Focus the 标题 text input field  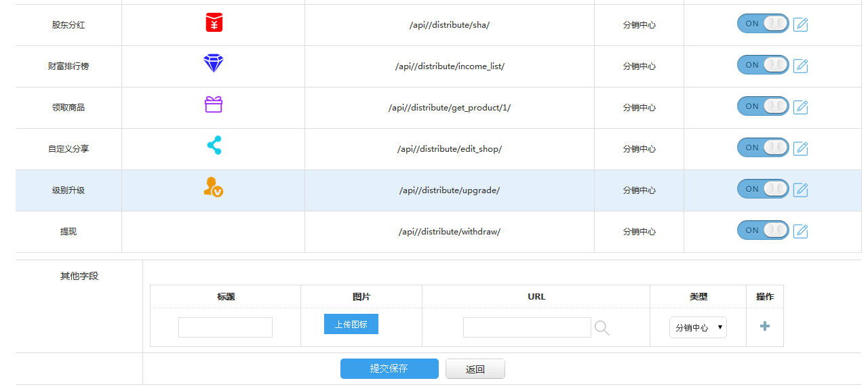point(225,327)
